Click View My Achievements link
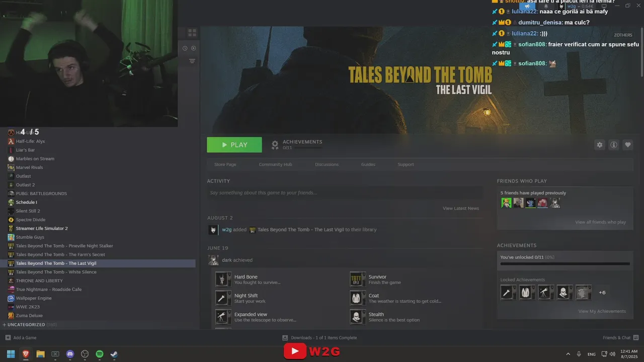 pyautogui.click(x=602, y=311)
